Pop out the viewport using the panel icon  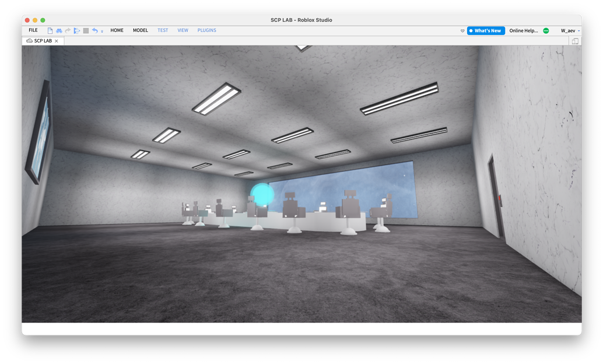click(575, 41)
